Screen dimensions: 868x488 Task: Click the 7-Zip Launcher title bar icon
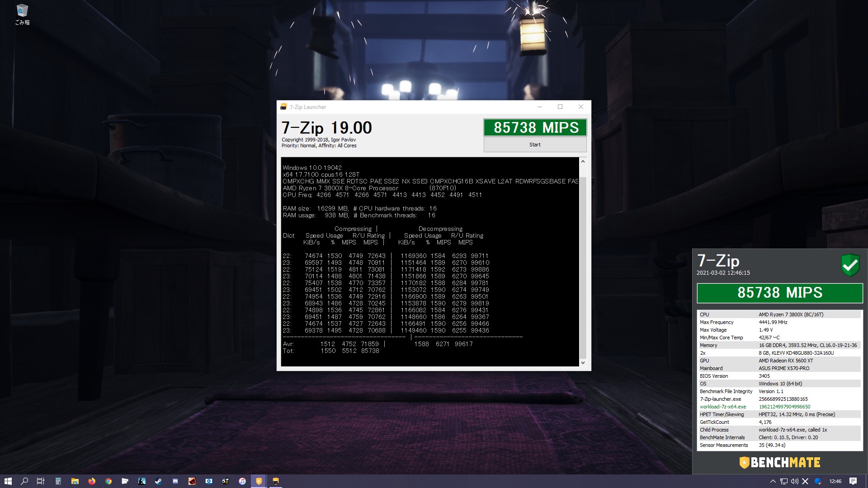(x=283, y=107)
